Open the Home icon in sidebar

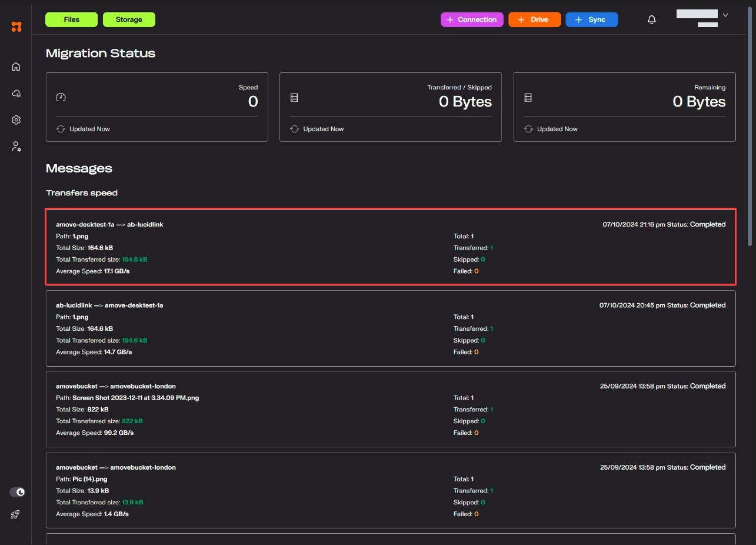click(x=16, y=67)
